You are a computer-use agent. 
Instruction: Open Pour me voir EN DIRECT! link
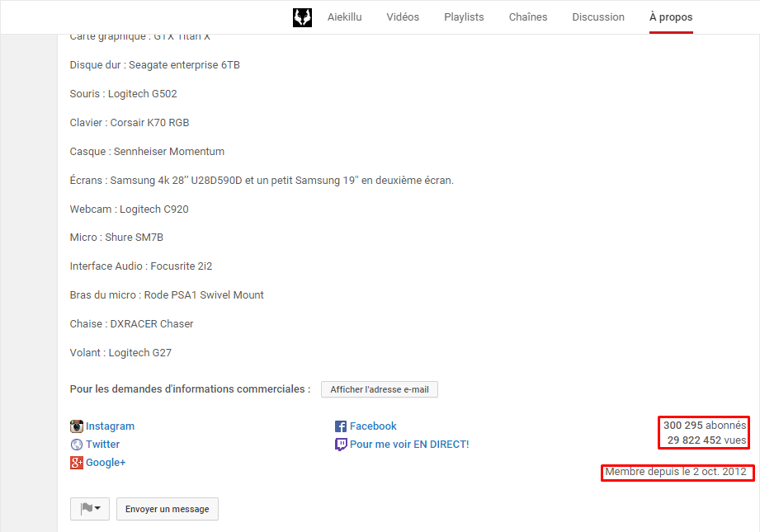(409, 445)
